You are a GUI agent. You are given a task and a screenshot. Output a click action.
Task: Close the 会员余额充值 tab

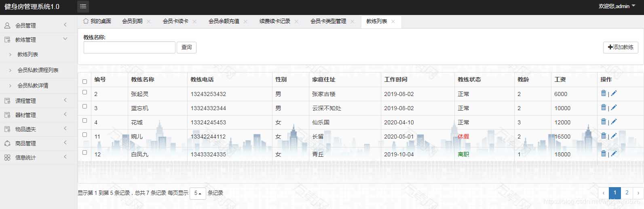[x=245, y=21]
